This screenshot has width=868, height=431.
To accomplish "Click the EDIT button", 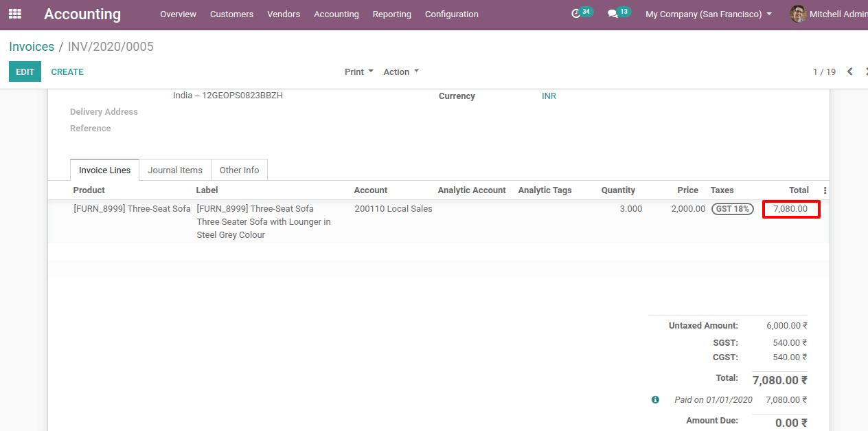I will pos(25,71).
